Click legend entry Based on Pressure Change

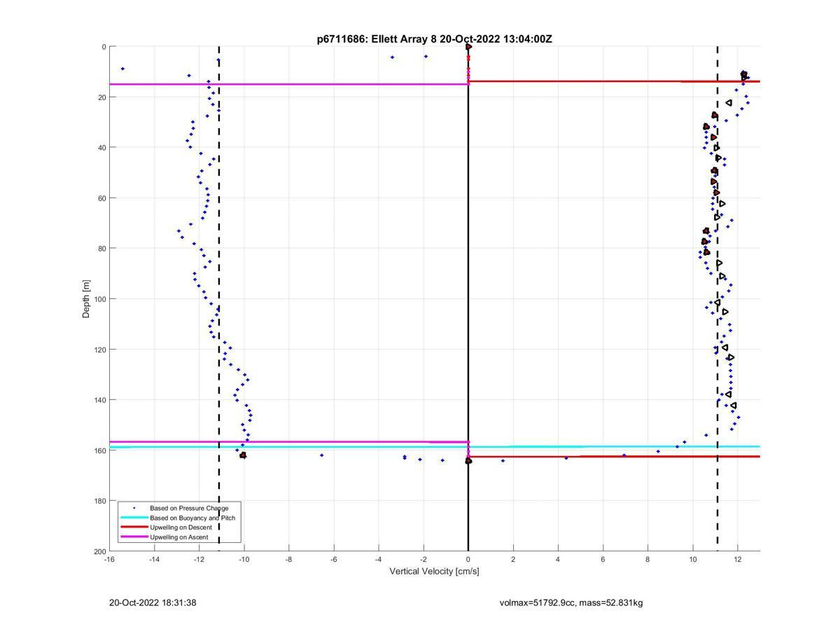[189, 508]
